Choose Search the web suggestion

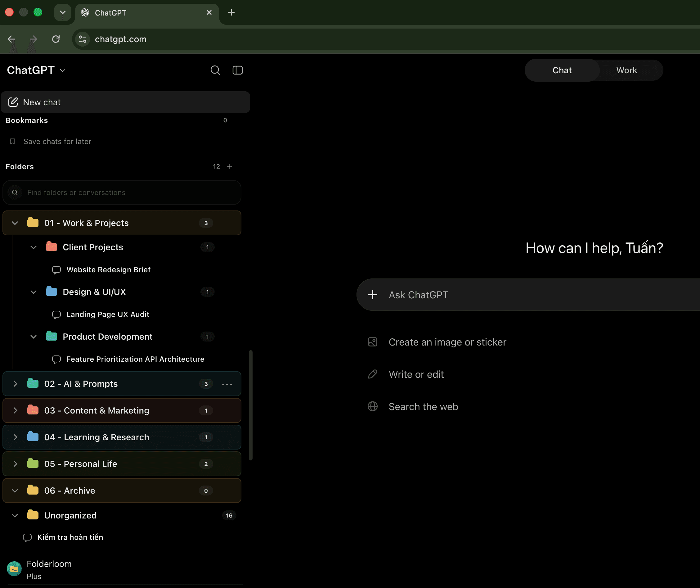423,407
